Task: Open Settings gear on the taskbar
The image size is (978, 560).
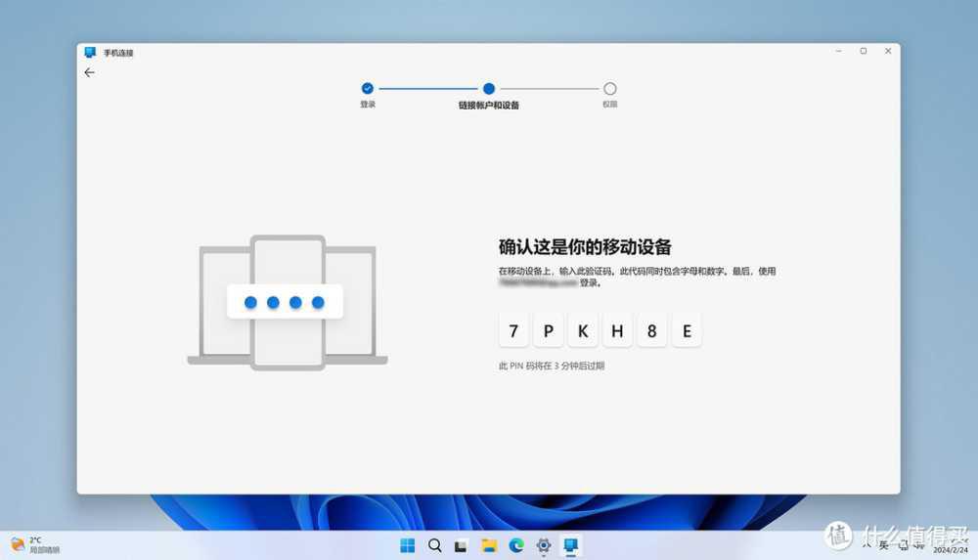Action: (543, 545)
